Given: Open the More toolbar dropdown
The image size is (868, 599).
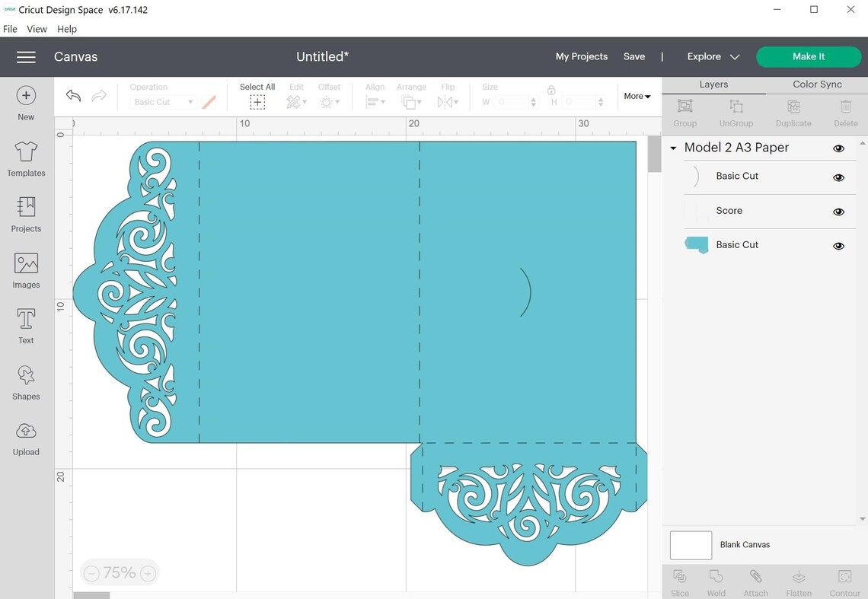Looking at the screenshot, I should 637,96.
